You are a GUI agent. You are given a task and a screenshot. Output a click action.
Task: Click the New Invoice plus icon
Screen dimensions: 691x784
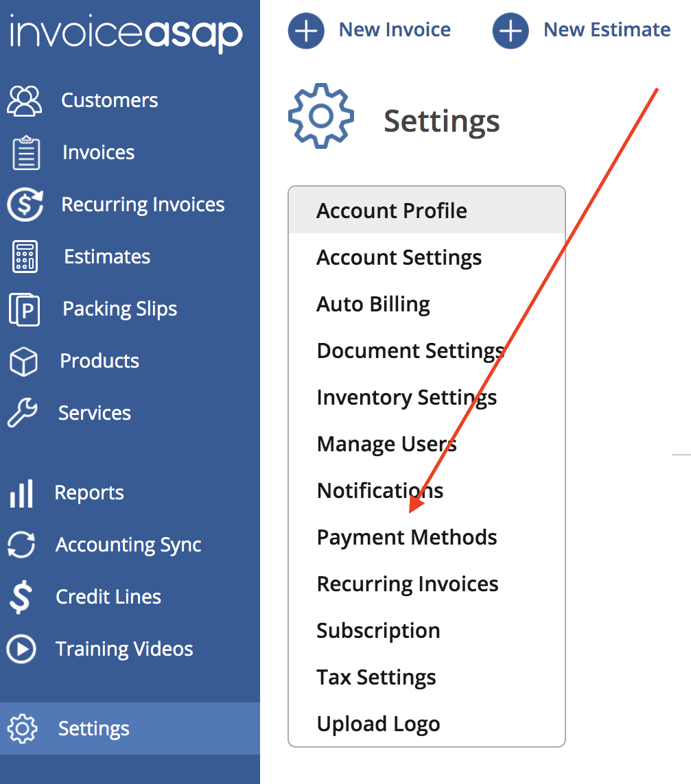[306, 30]
